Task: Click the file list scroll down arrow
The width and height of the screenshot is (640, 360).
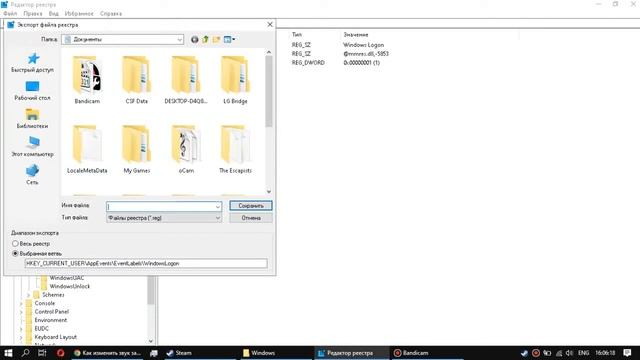Action: coord(269,191)
